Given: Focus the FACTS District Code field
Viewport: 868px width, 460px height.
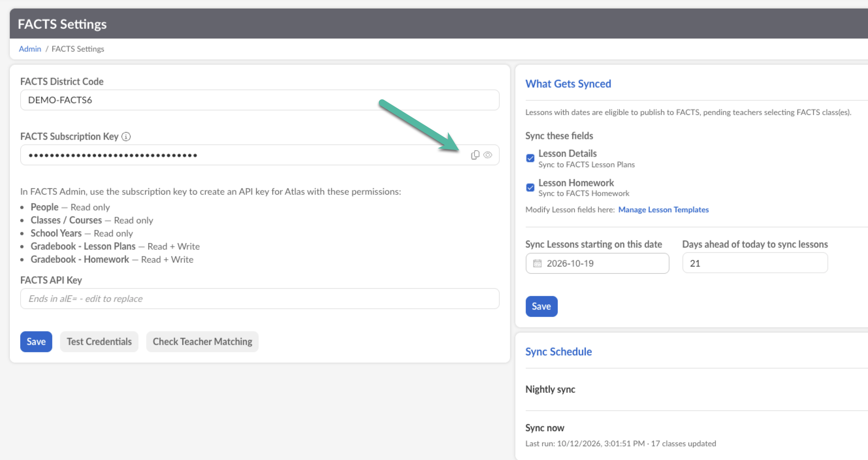Looking at the screenshot, I should [260, 100].
